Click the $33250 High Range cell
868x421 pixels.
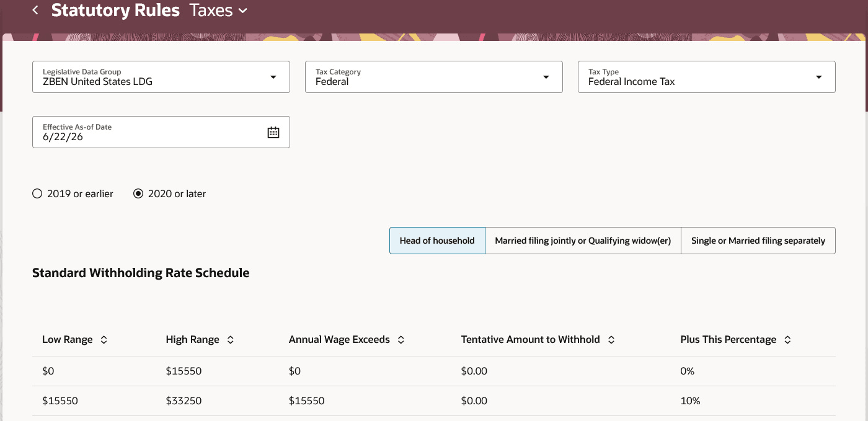click(184, 401)
